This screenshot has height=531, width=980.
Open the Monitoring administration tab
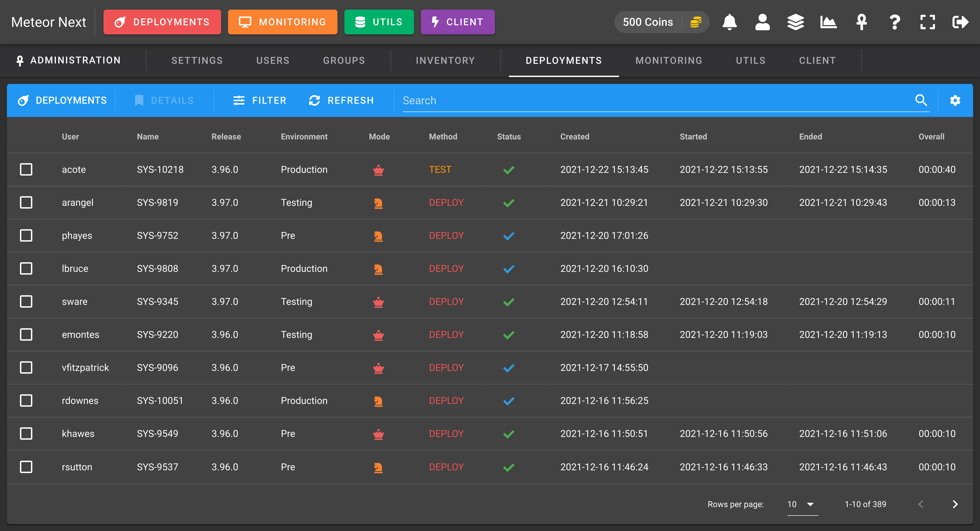[669, 61]
